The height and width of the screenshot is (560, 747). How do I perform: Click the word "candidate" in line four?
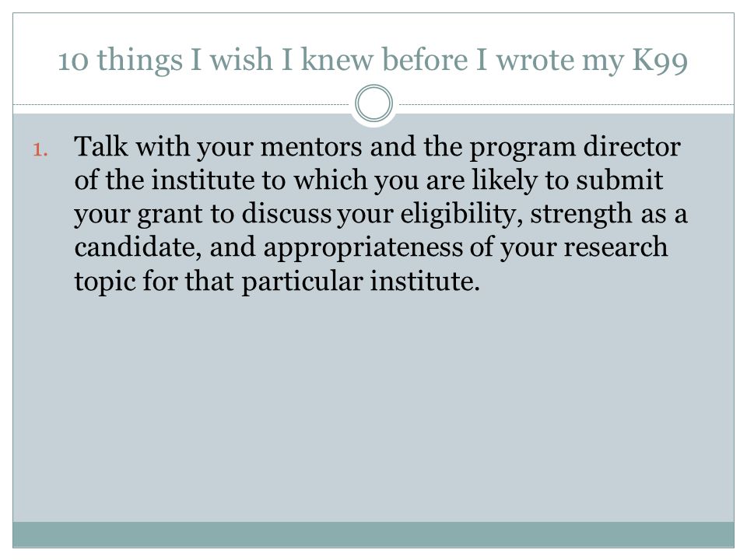click(138, 248)
